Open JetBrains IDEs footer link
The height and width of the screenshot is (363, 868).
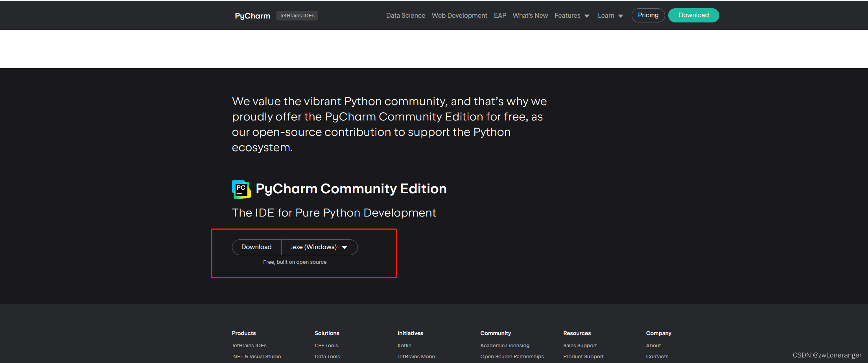[x=249, y=346]
